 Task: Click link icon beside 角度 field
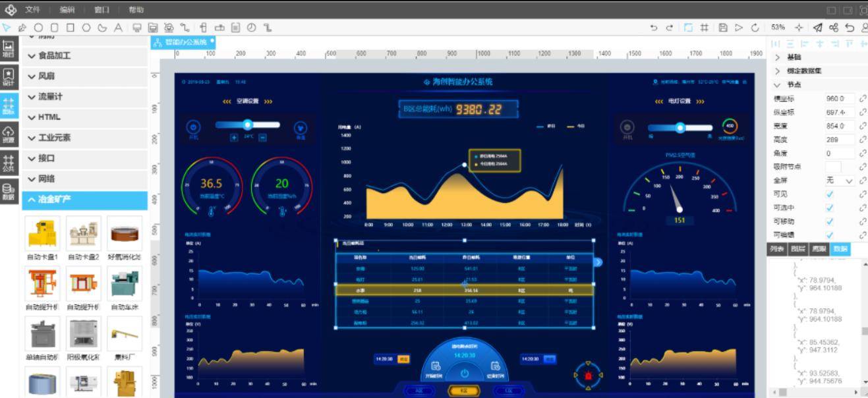(863, 153)
